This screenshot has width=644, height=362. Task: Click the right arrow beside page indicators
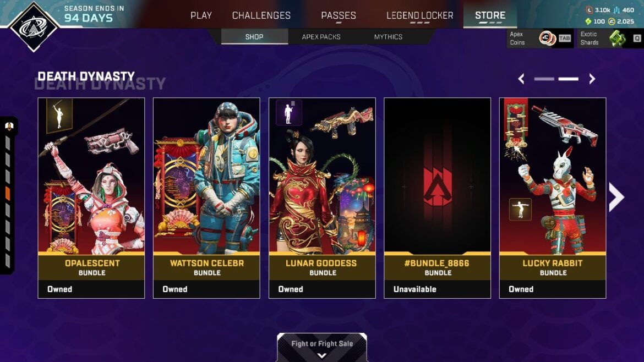tap(592, 79)
